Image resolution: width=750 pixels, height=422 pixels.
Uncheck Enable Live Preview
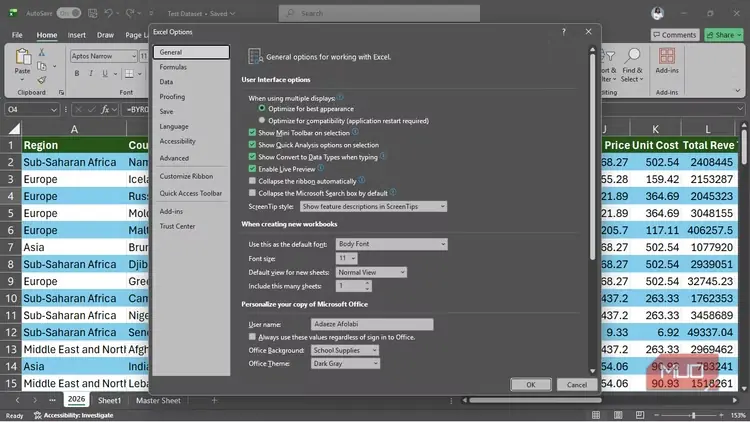pos(252,168)
